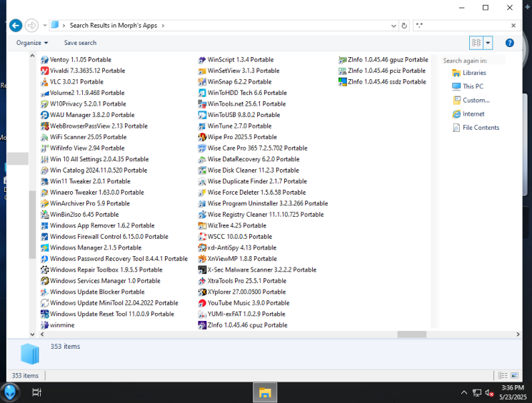Click the VLC 3.0.21 Portable cone icon
The image size is (532, 403).
44,82
